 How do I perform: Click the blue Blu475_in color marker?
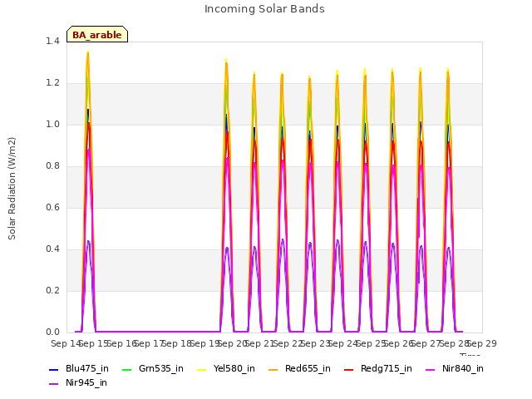click(53, 369)
